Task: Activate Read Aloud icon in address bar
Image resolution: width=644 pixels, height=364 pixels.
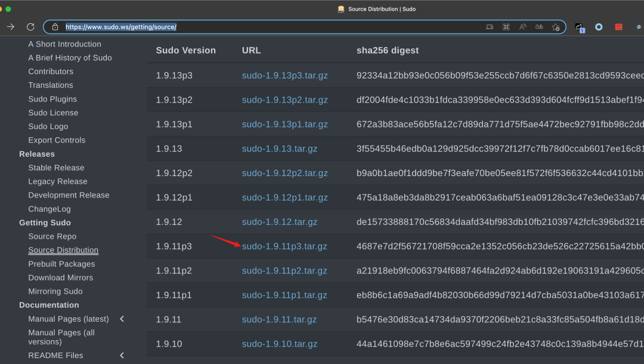Action: (x=522, y=27)
